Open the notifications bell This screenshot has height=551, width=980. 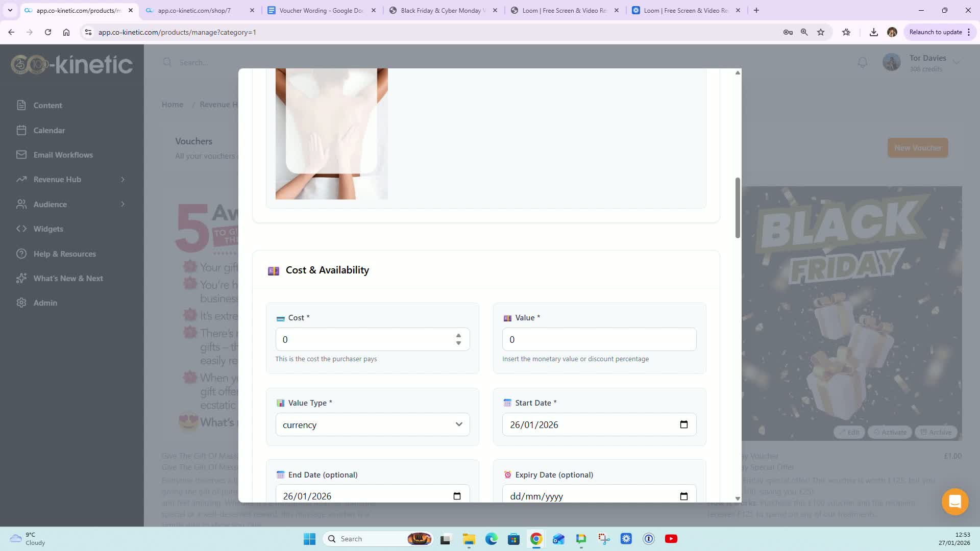point(863,62)
